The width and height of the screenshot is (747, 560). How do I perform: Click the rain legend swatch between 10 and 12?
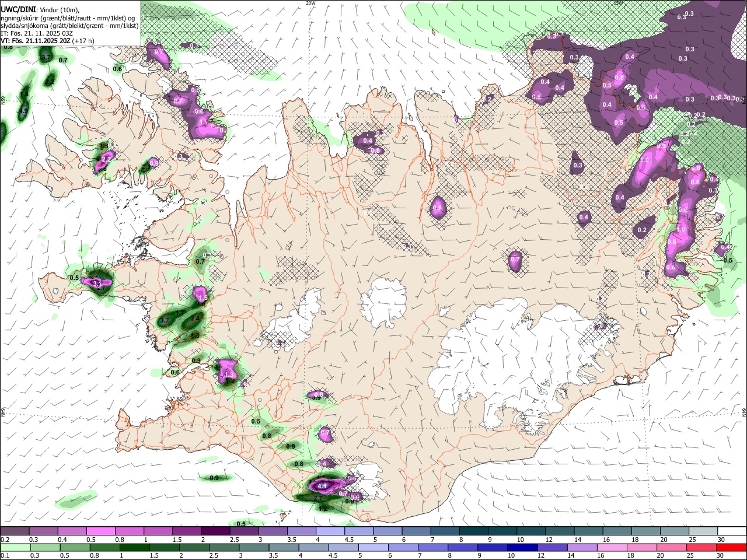(522, 547)
